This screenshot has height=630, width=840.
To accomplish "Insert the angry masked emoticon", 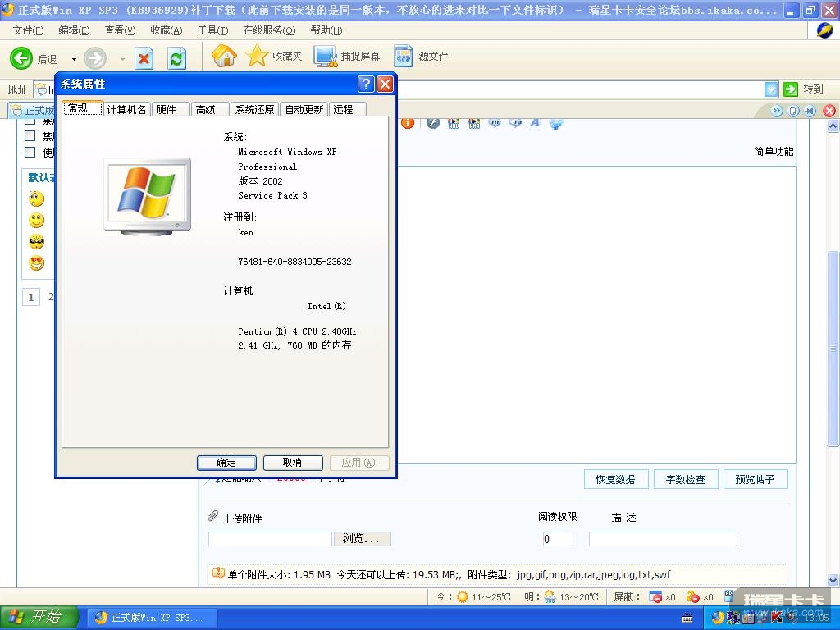I will pyautogui.click(x=36, y=242).
